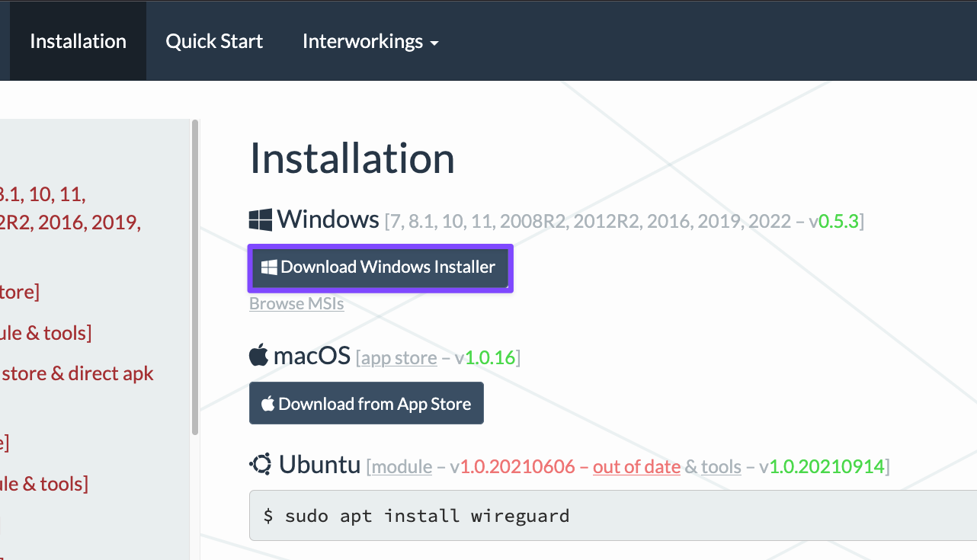Open the Installation tab in navbar
977x560 pixels.
78,41
